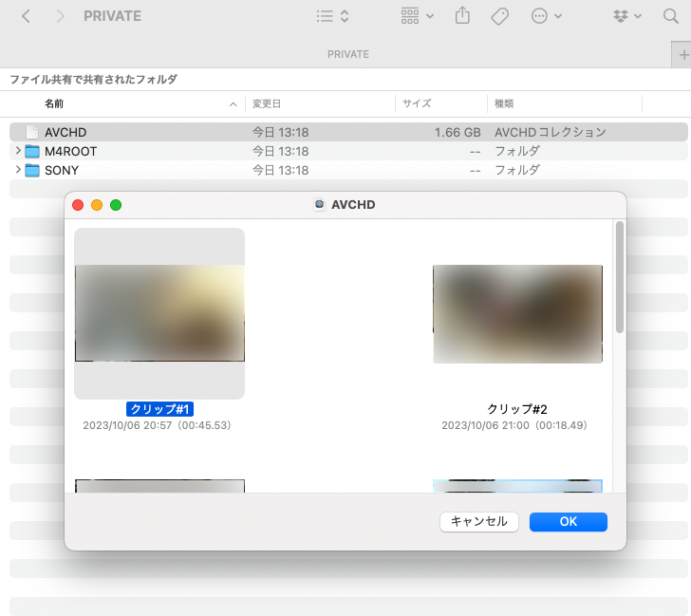The width and height of the screenshot is (691, 616).
Task: Sort by the 変更日 column header
Action: pos(266,104)
